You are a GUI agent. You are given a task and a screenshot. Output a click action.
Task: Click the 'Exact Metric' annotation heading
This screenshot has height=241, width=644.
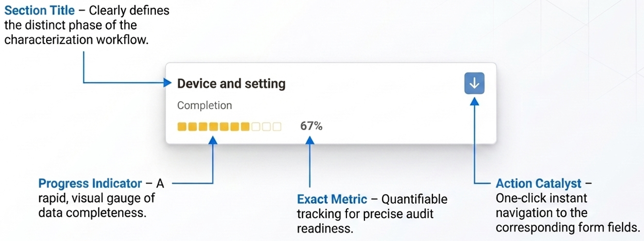coord(332,199)
